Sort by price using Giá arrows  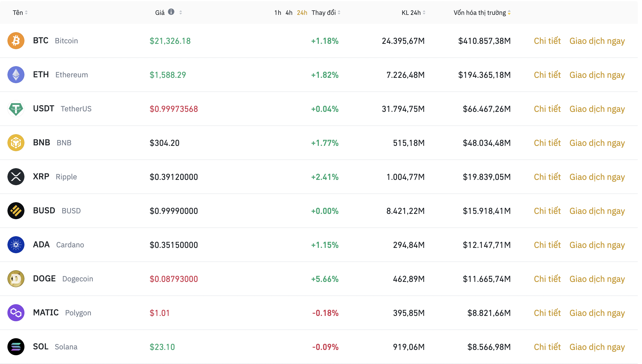pos(181,12)
